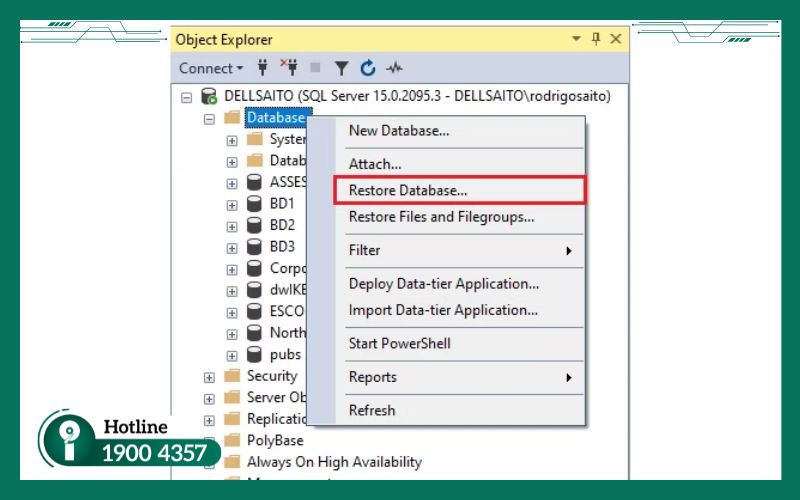Screen dimensions: 800x500
Task: Click the Always On High Availability folder icon
Action: click(x=232, y=462)
